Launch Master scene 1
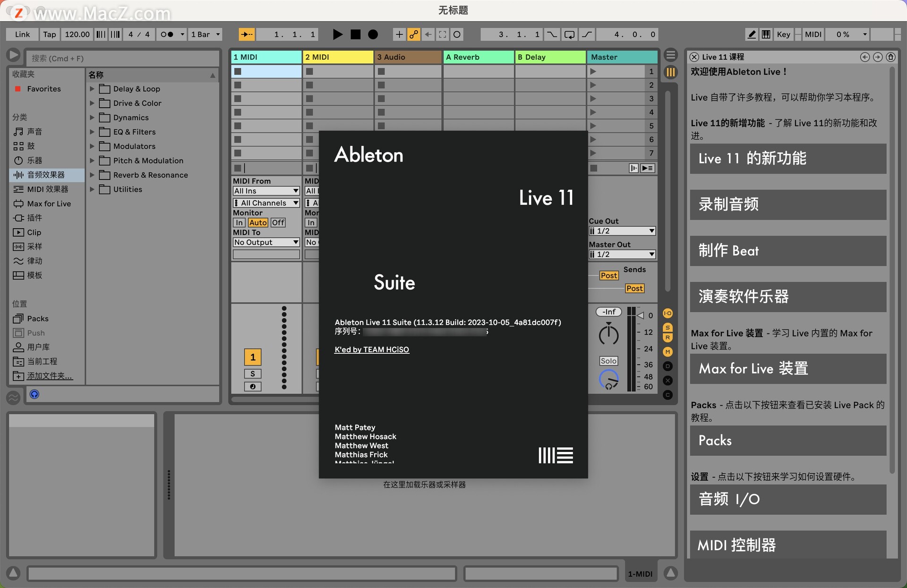 [x=593, y=71]
